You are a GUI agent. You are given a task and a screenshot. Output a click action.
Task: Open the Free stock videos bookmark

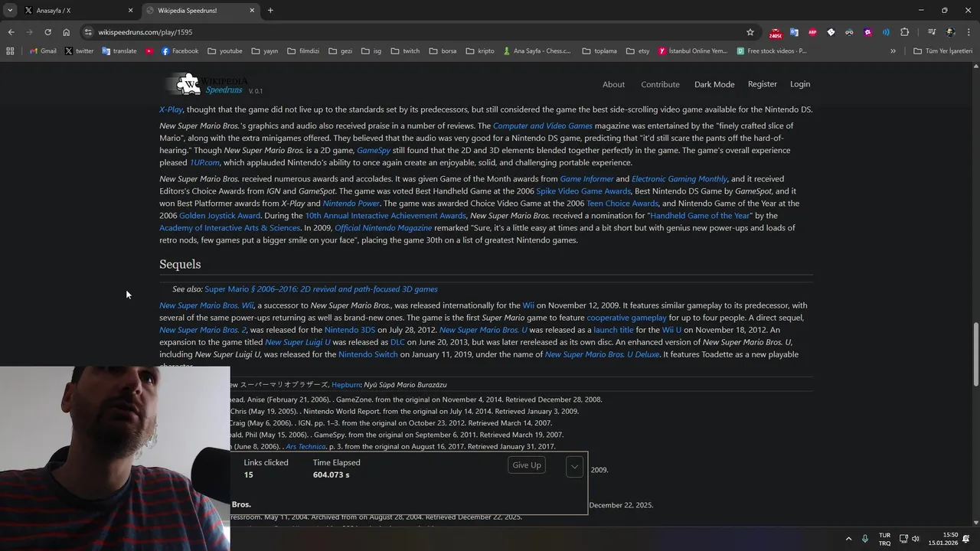click(772, 51)
